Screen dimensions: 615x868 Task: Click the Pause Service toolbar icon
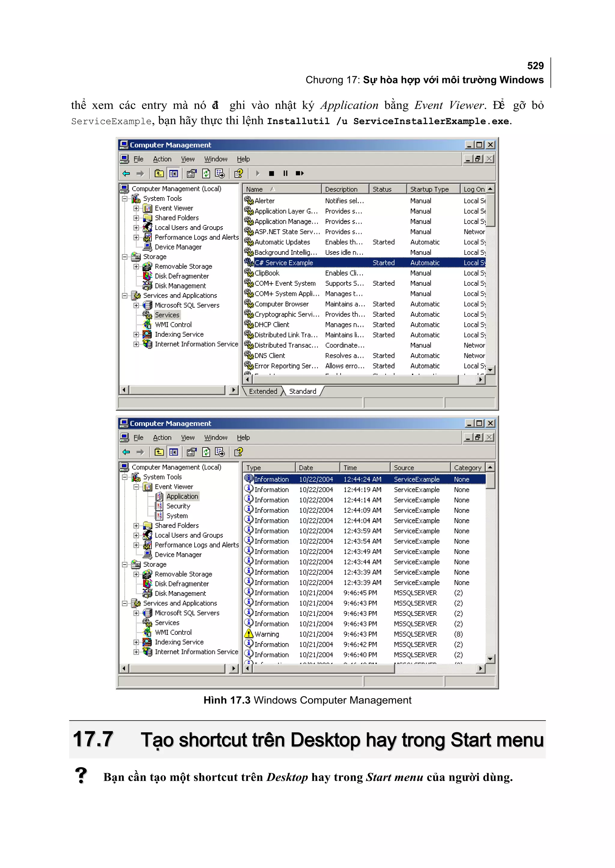286,173
